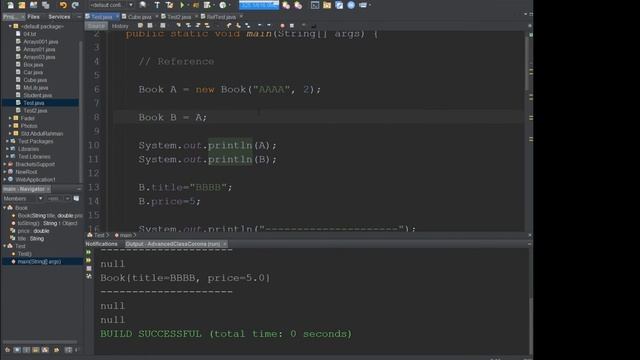This screenshot has width=640, height=360.
Task: Close the Output run tab
Action: point(224,244)
